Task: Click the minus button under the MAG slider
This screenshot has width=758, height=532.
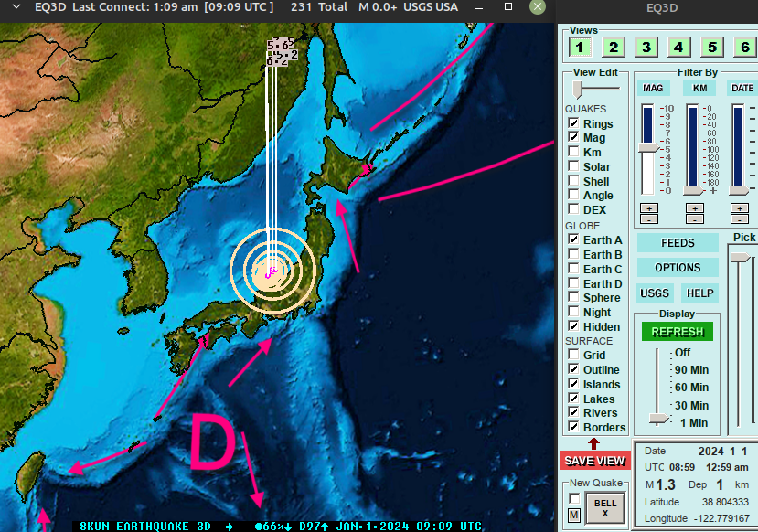Action: (x=649, y=218)
